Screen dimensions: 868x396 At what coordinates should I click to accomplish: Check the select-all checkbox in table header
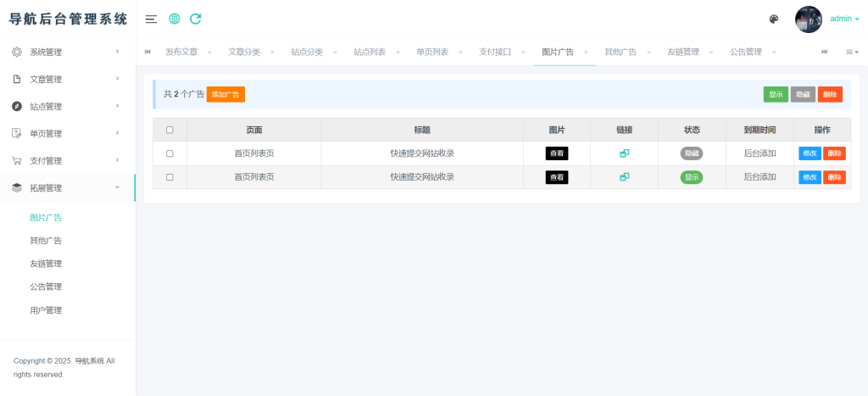click(x=170, y=130)
